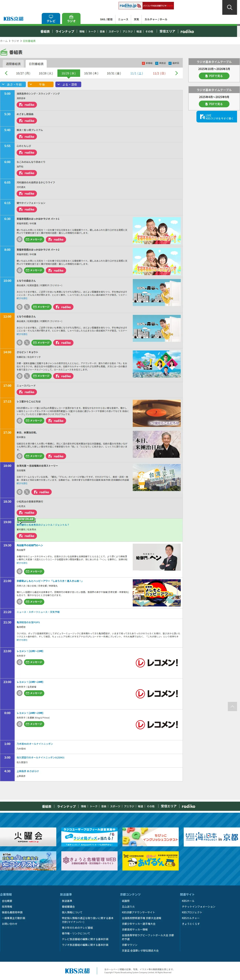
Task: Click the KBS京都 logo in header
Action: coord(13,19)
